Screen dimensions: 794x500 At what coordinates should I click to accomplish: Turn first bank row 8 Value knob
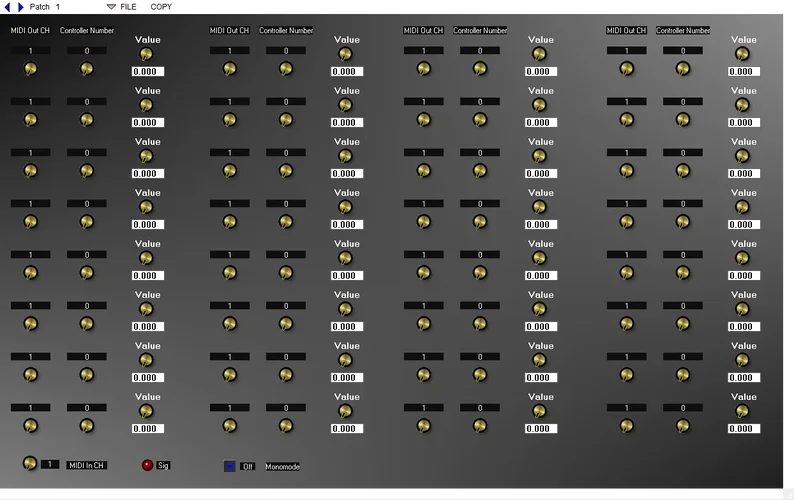[146, 411]
